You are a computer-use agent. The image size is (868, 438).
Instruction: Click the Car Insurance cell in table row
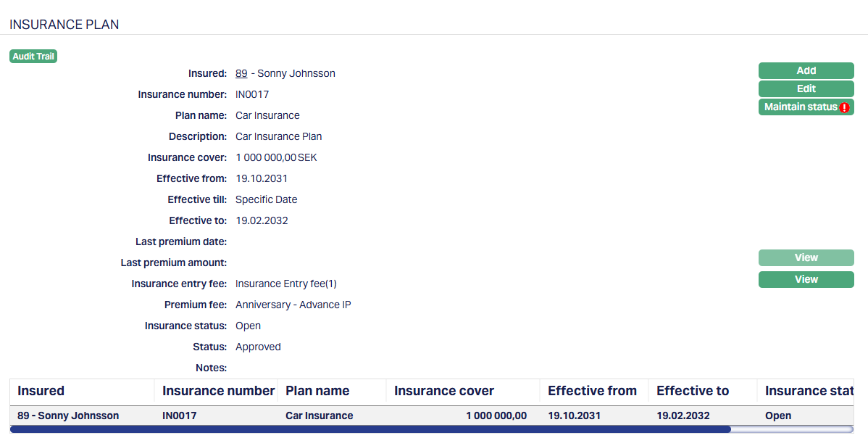click(320, 416)
